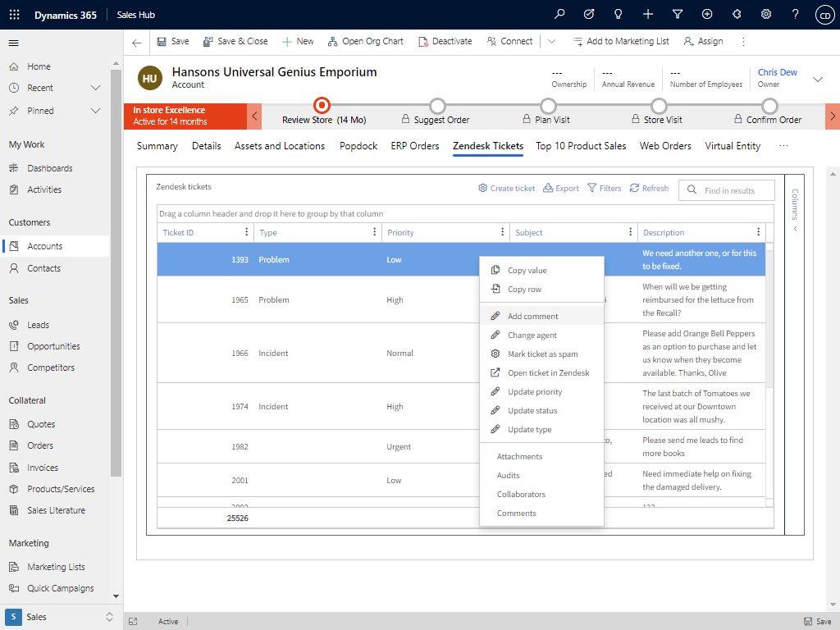
Task: Click Save & Close on the record
Action: [x=235, y=41]
